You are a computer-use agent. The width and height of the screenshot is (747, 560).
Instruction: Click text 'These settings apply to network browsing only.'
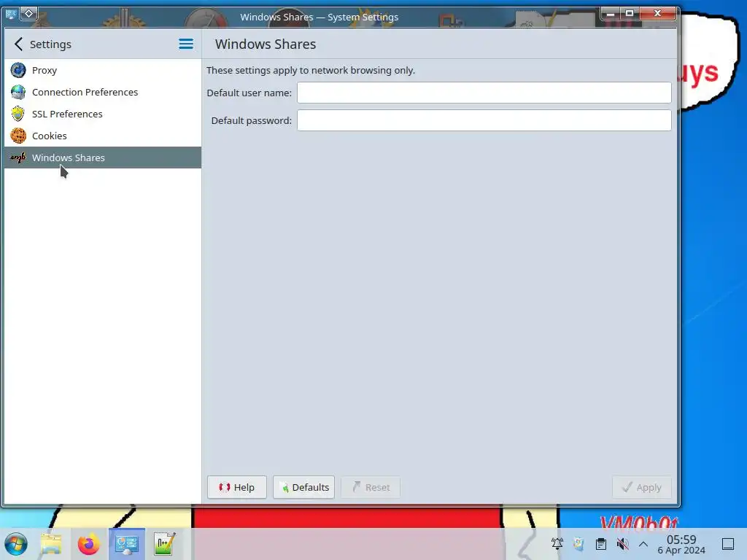pyautogui.click(x=311, y=71)
